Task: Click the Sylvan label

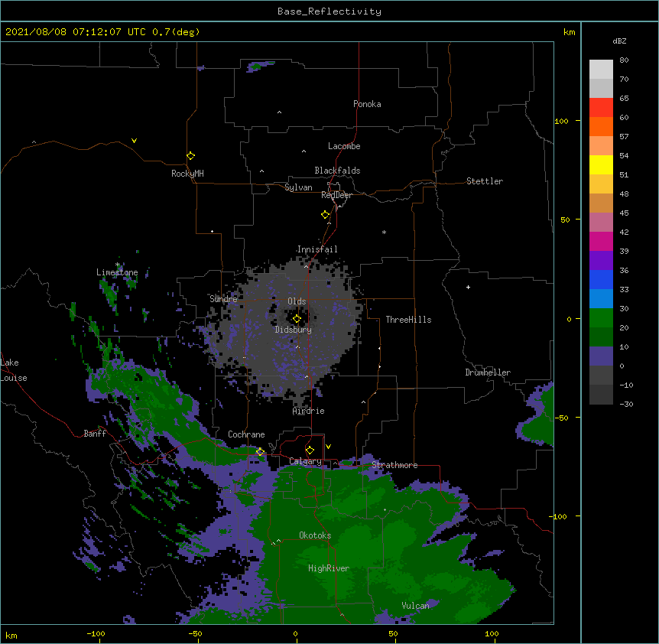Action: point(298,187)
